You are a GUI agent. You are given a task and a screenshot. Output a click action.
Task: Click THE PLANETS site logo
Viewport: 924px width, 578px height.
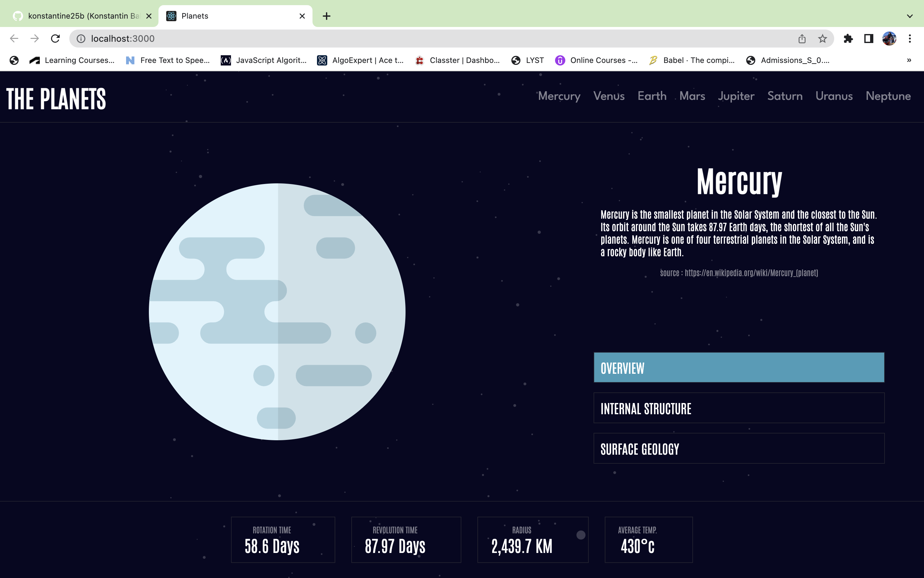click(x=56, y=99)
